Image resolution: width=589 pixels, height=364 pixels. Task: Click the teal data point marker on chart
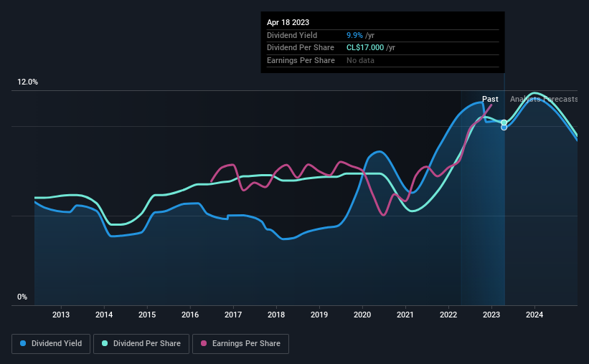[504, 123]
